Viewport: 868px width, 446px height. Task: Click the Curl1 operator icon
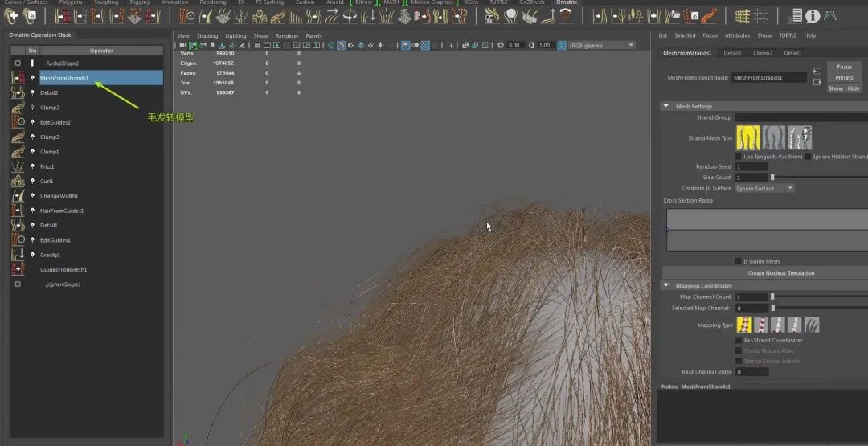pos(18,181)
